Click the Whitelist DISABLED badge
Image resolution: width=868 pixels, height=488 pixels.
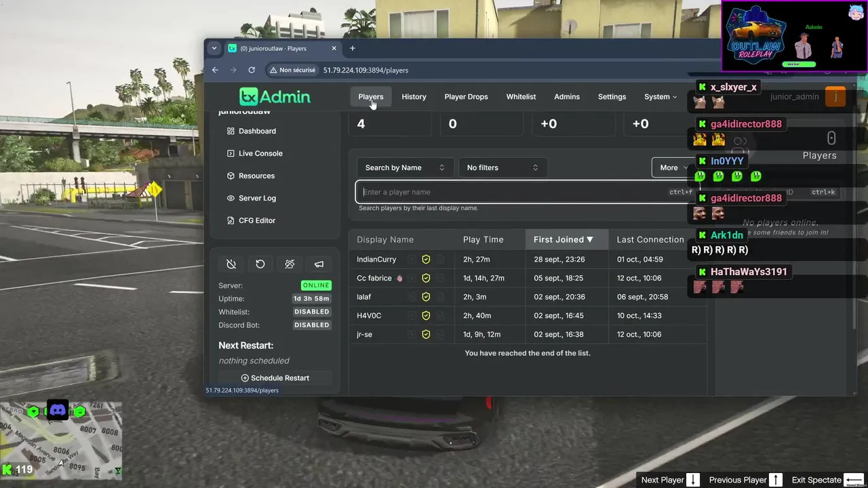[312, 312]
